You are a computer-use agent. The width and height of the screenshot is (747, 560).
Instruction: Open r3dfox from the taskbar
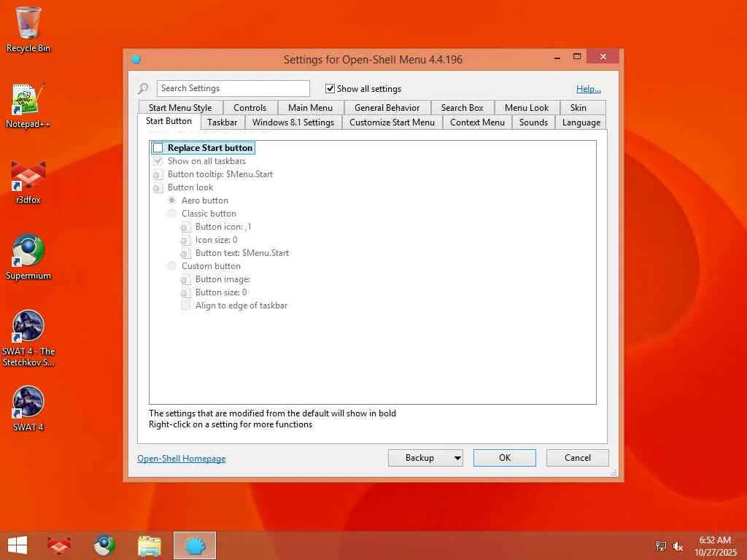[59, 545]
